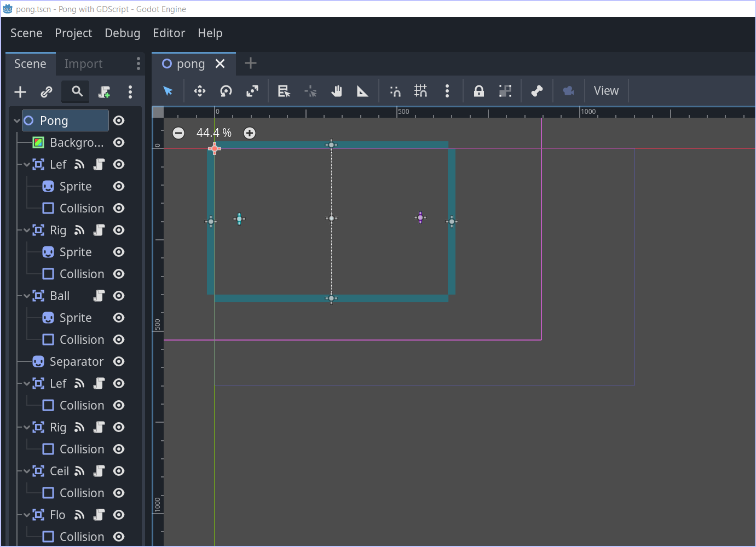Hide the Separator node

point(118,361)
